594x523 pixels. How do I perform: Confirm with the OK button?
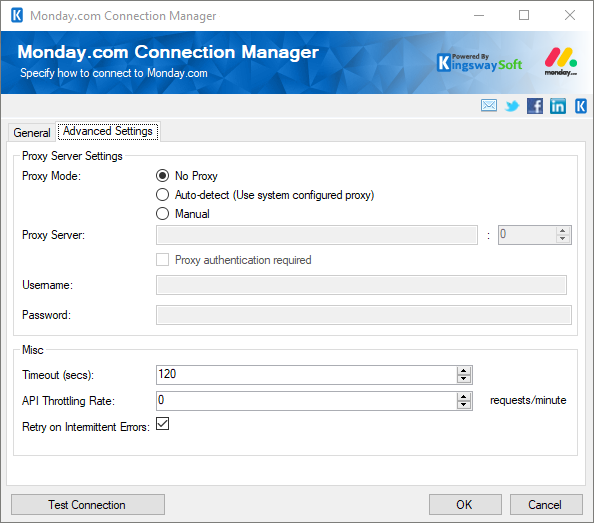pos(465,504)
